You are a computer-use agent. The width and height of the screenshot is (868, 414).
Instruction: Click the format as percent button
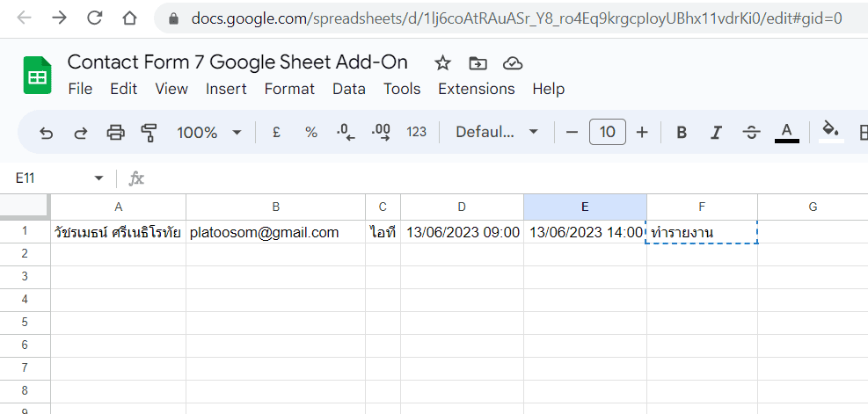click(x=310, y=133)
